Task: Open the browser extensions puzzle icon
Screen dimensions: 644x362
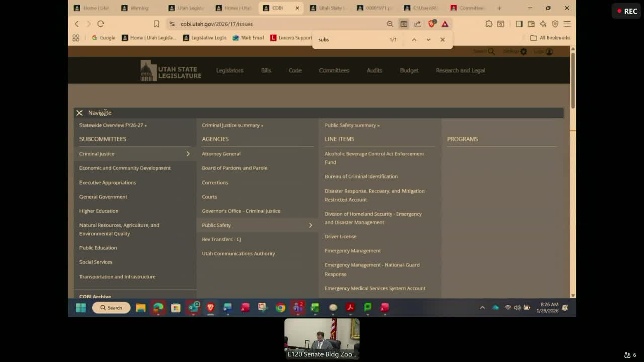Action: [x=489, y=24]
